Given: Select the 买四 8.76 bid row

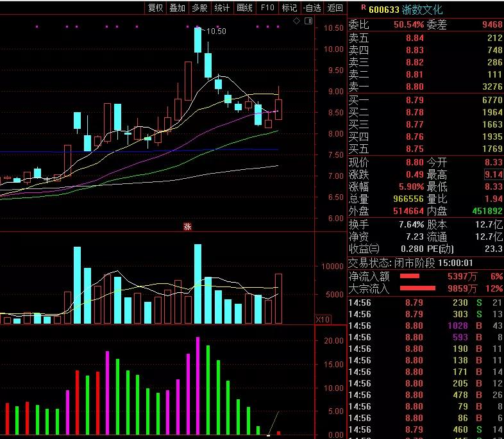Looking at the screenshot, I should tap(426, 137).
